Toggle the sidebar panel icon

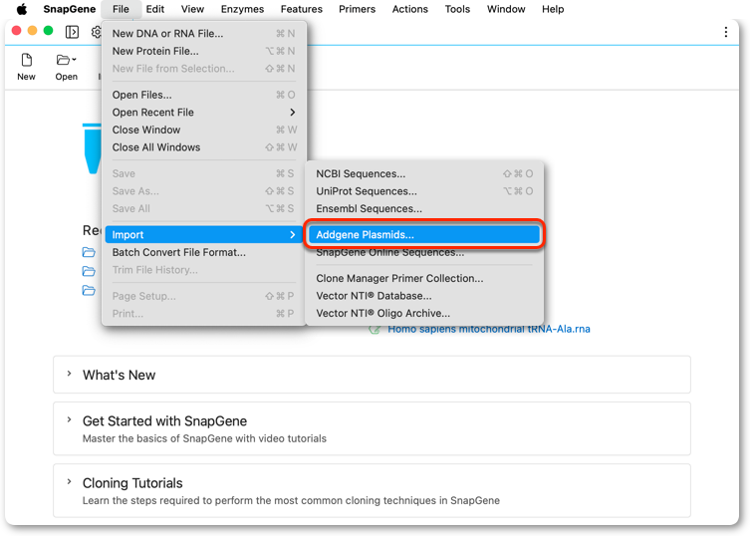(x=72, y=32)
